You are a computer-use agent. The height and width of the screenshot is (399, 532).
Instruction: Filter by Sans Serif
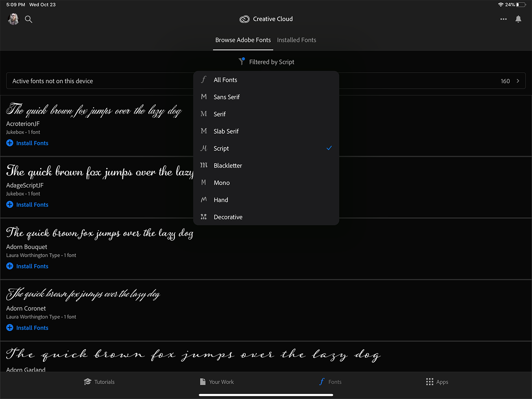click(x=266, y=97)
